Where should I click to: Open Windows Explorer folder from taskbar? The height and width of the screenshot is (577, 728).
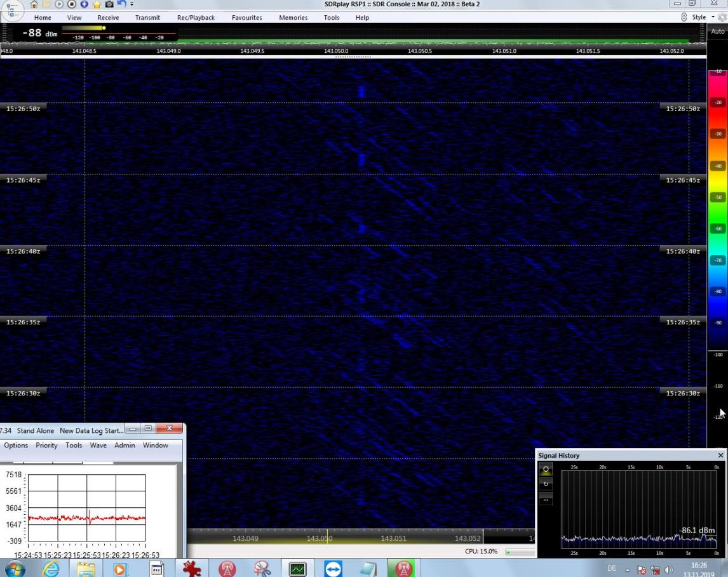(x=86, y=569)
